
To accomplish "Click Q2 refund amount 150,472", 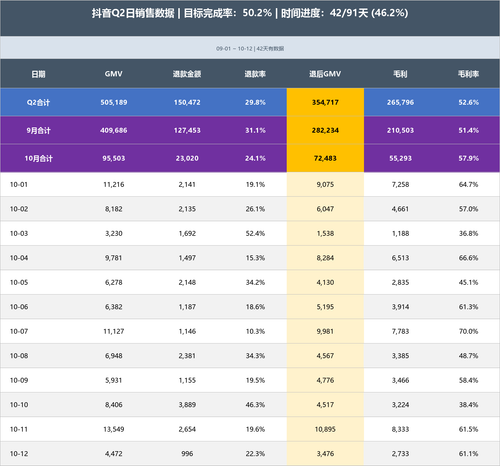I will point(187,102).
